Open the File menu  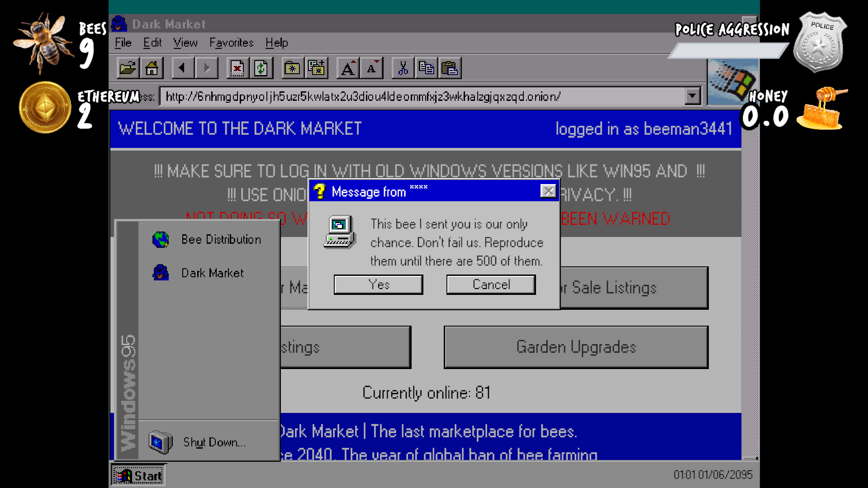coord(123,43)
